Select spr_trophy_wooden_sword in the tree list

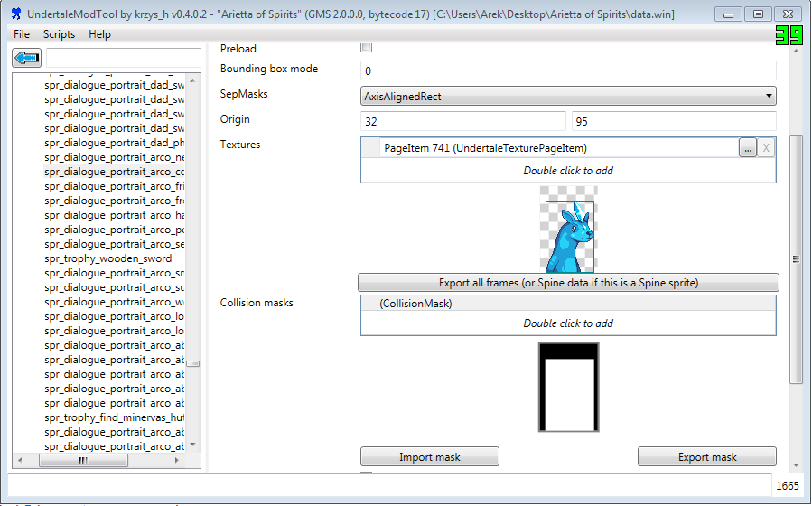pyautogui.click(x=107, y=258)
